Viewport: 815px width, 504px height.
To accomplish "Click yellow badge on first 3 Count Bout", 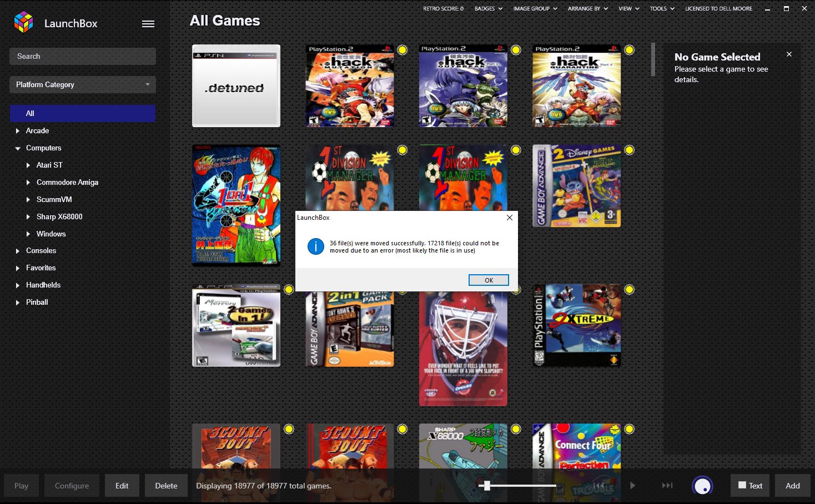I will point(289,429).
